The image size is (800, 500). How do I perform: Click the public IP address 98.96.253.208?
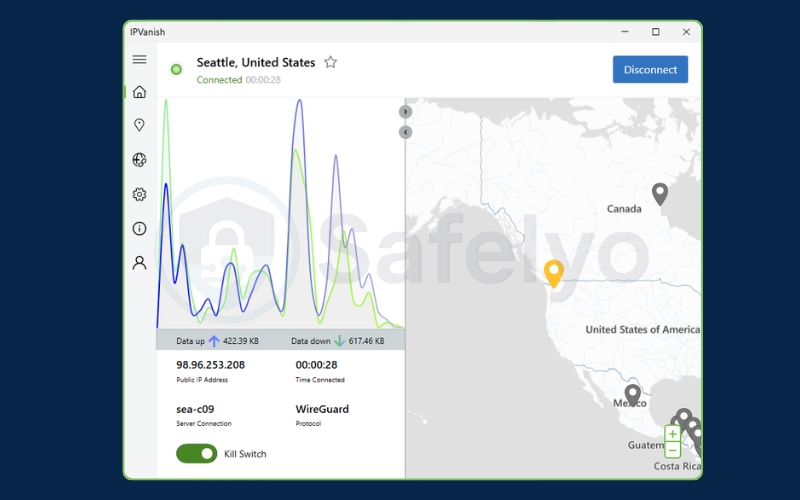(x=211, y=365)
